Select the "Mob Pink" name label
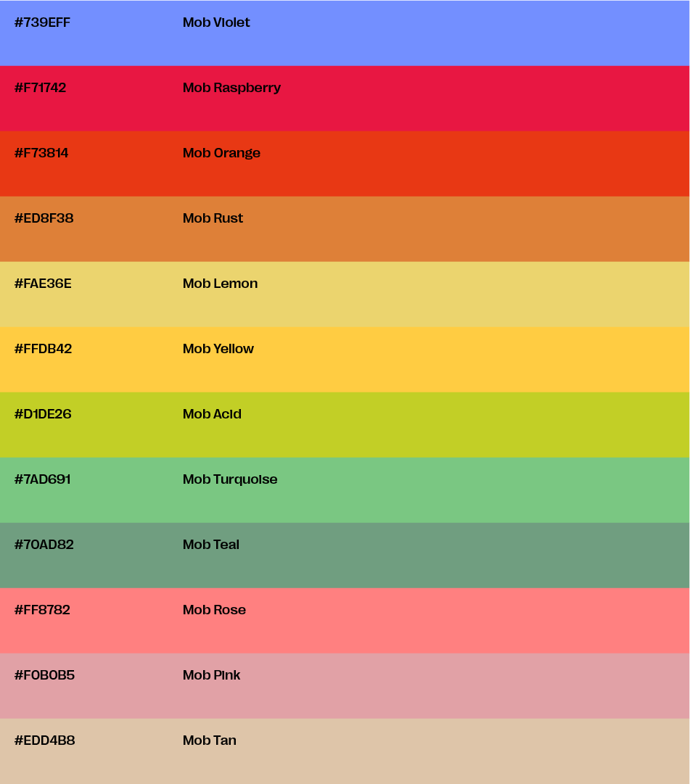The width and height of the screenshot is (690, 784). coord(211,675)
